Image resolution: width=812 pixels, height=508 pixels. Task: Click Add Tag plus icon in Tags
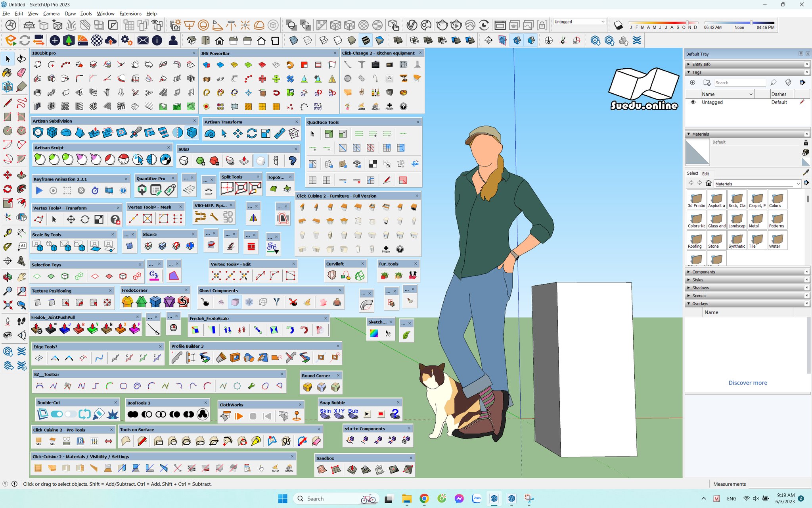(693, 83)
